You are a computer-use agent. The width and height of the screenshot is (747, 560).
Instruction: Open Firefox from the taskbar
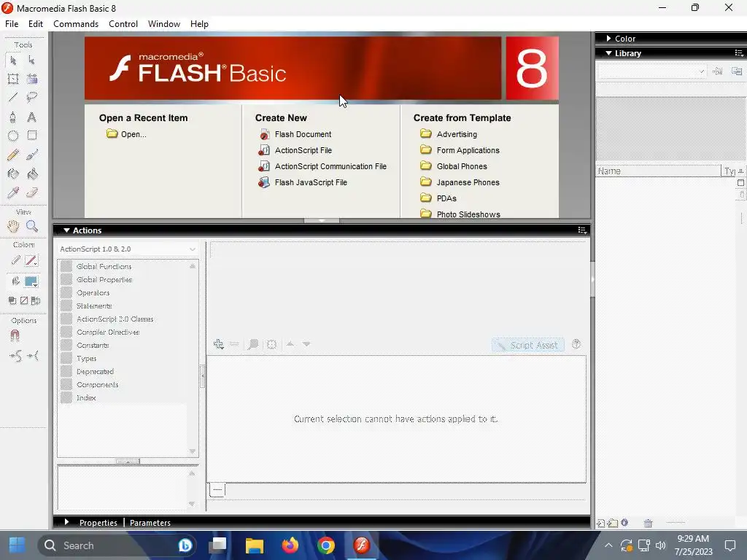click(290, 545)
